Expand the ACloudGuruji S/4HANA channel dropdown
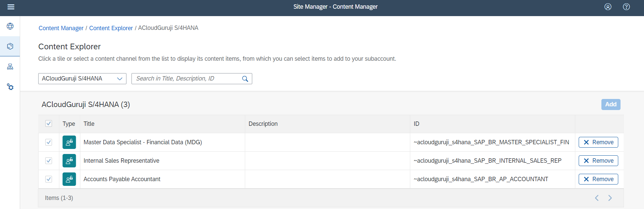This screenshot has width=644, height=209. [119, 79]
